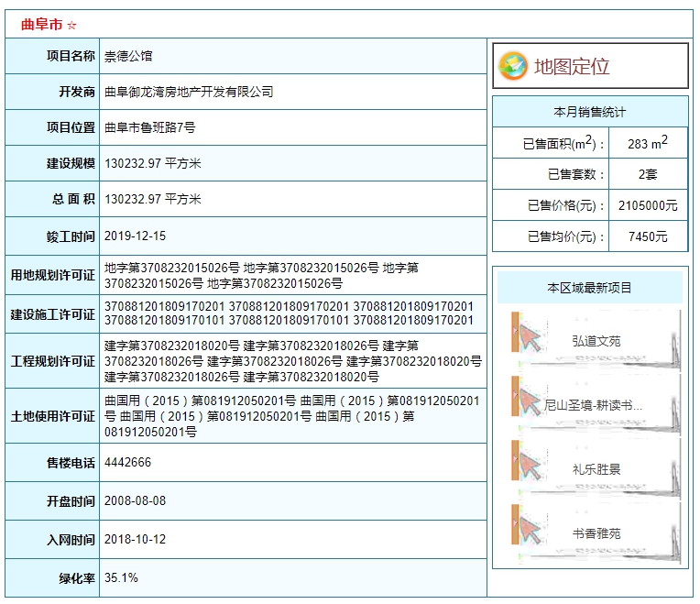Select the sold area value 283 m2
The height and width of the screenshot is (604, 700).
(648, 143)
